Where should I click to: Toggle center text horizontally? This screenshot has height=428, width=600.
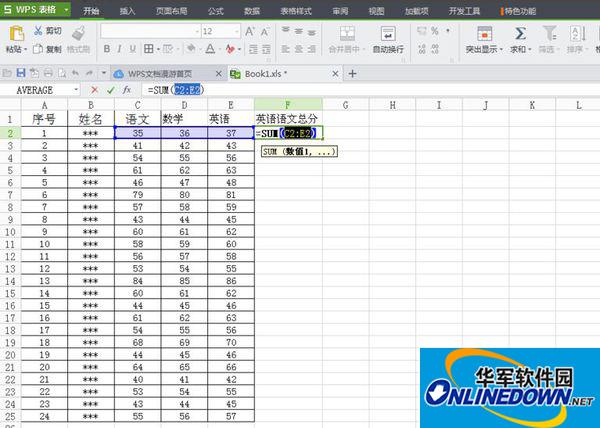pyautogui.click(x=298, y=49)
